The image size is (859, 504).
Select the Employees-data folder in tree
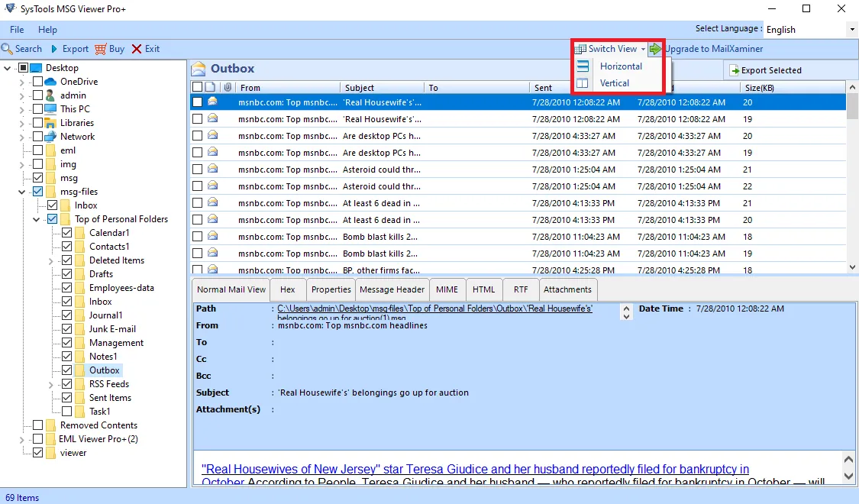coord(121,288)
